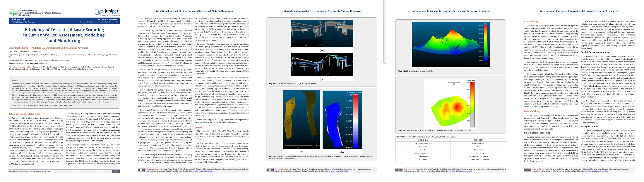
Task: Click the DOI link in page 03 footer
Action: point(339,171)
